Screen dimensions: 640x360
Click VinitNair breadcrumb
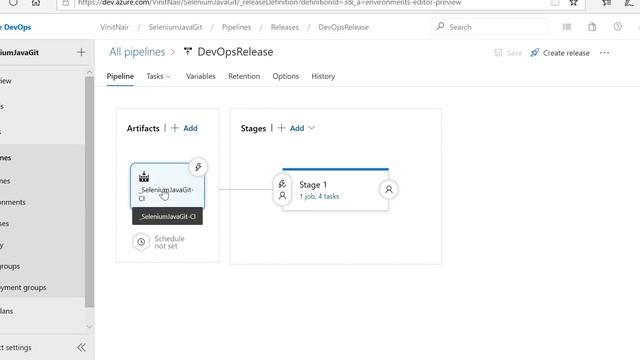(x=114, y=27)
